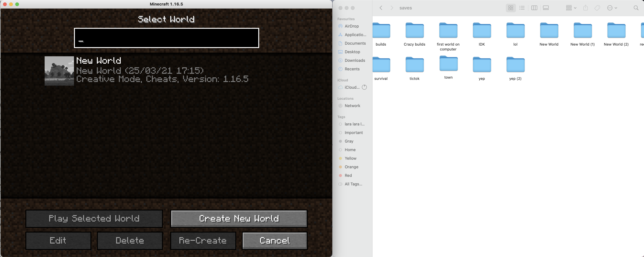Click the Finder tags icon

pos(597,8)
